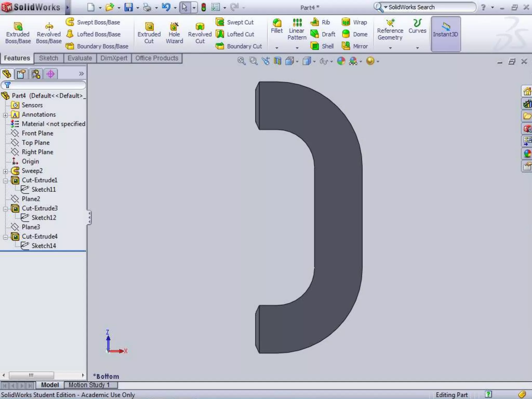Click the Zoom to Fit icon

click(x=241, y=61)
